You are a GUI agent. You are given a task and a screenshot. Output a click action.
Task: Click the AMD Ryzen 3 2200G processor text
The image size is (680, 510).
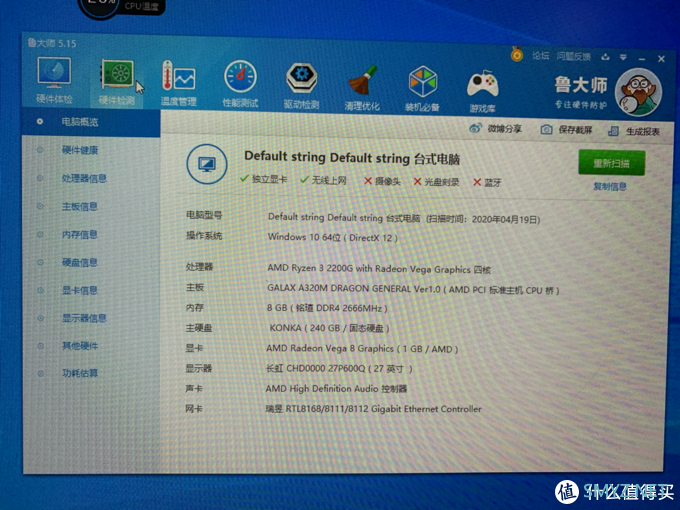(379, 268)
